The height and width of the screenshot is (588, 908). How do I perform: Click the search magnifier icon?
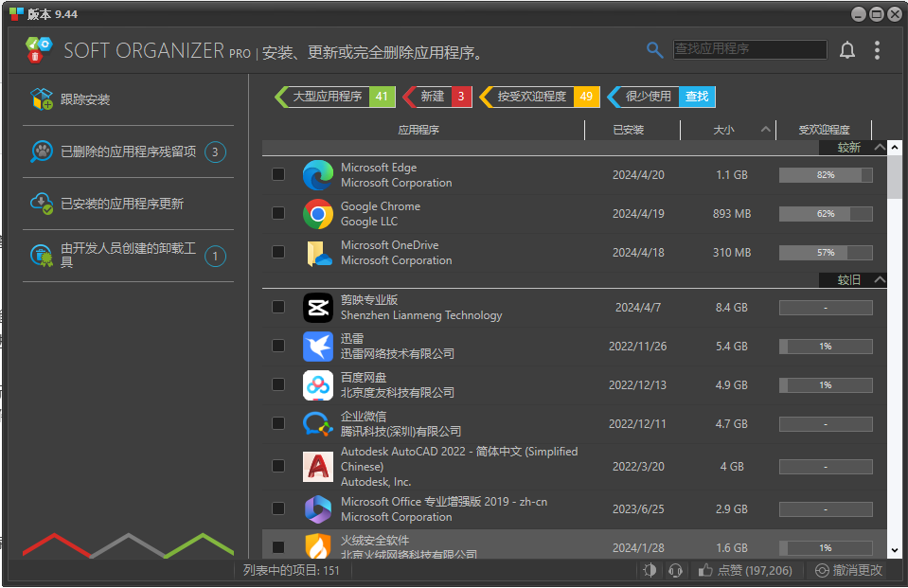[654, 50]
